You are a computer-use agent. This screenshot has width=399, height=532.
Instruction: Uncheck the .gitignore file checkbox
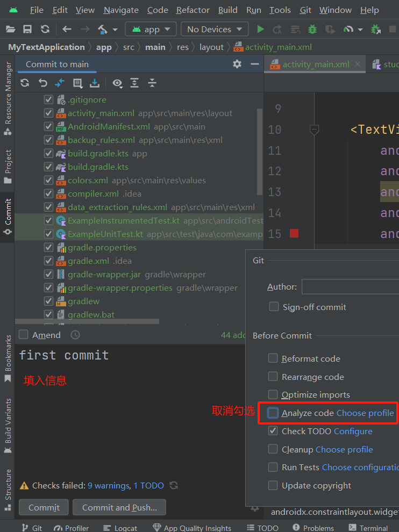coord(48,100)
